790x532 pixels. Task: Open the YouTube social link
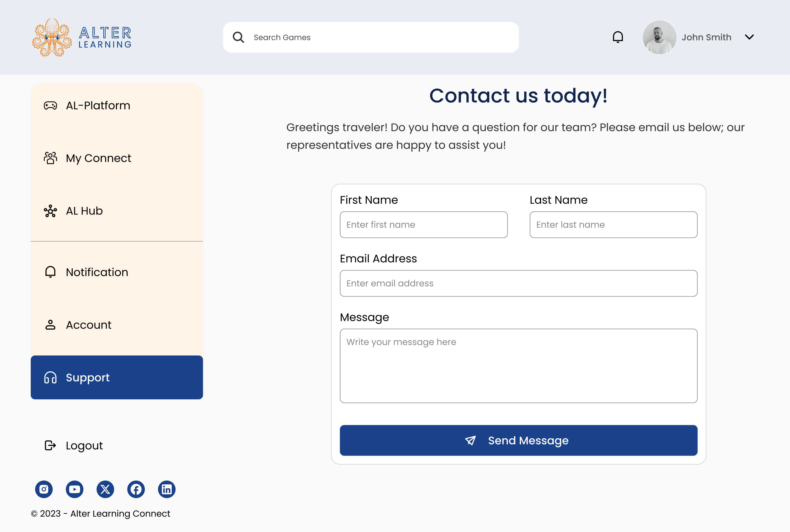click(x=75, y=489)
